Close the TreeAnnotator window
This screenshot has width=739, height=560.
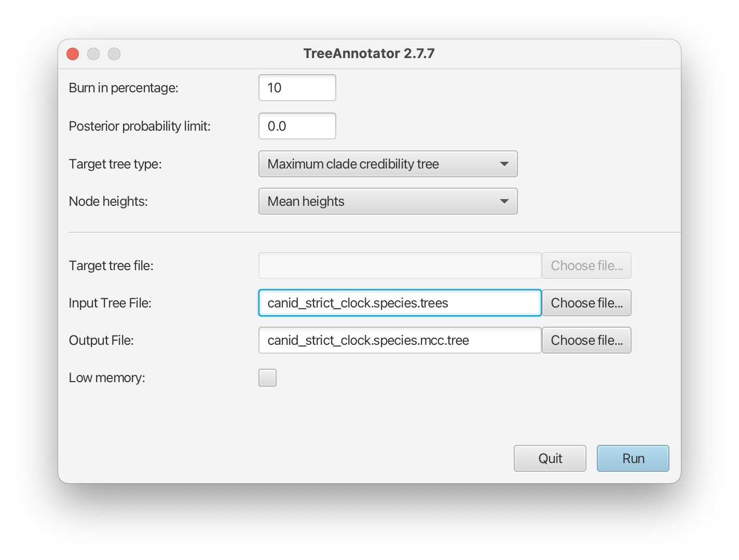point(73,54)
